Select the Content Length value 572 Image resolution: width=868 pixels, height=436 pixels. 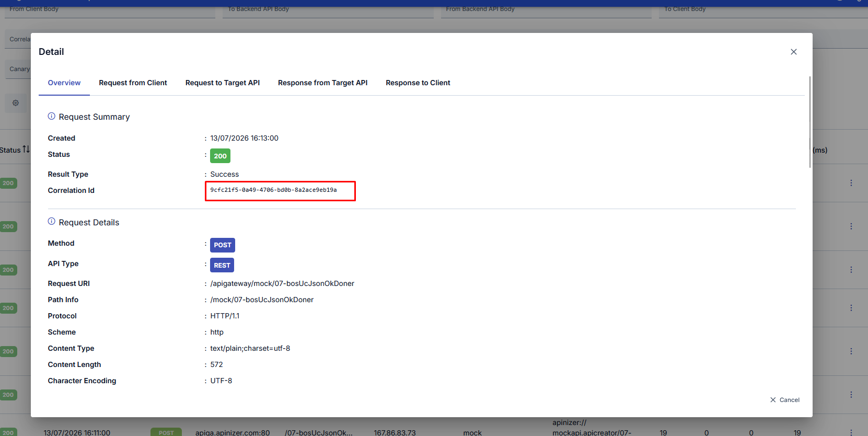pyautogui.click(x=216, y=364)
